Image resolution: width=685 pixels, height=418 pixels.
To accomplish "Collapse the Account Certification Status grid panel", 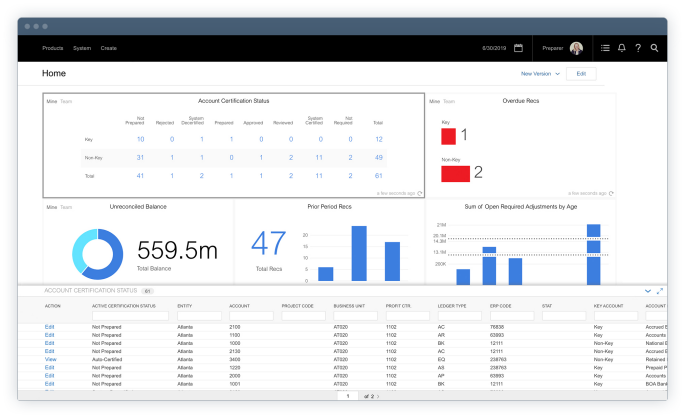I will coord(647,290).
